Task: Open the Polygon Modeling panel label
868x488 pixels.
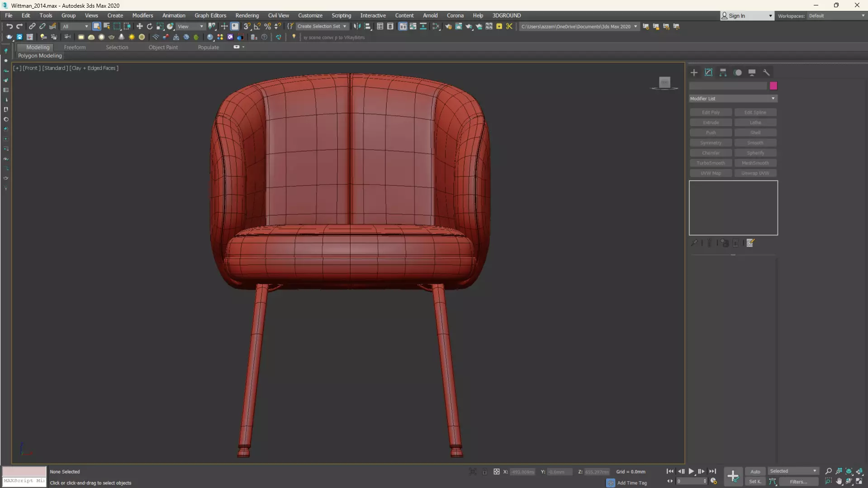Action: [x=40, y=56]
